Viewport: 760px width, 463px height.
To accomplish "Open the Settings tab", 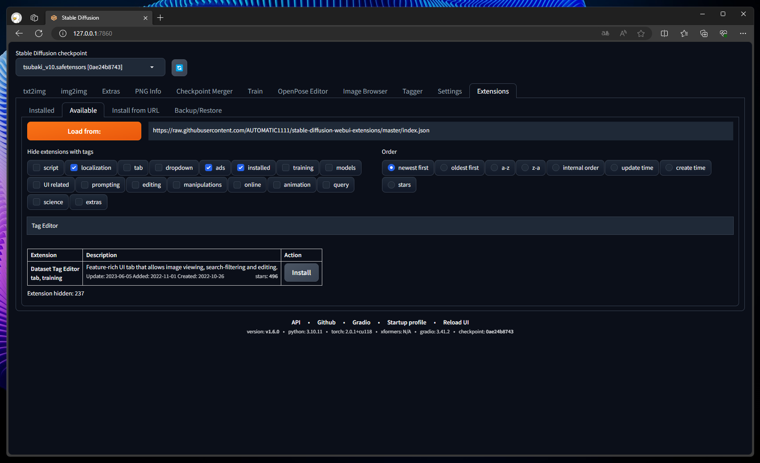I will coord(449,91).
